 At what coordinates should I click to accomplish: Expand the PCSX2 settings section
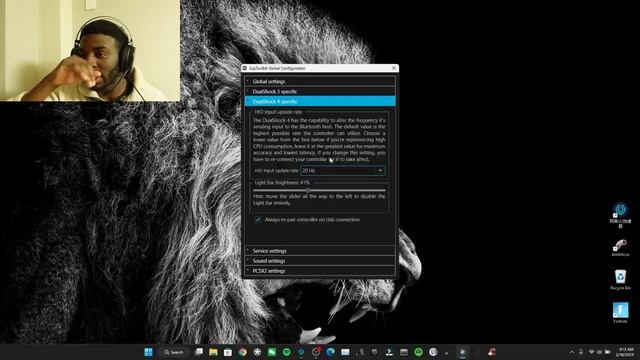[x=320, y=271]
